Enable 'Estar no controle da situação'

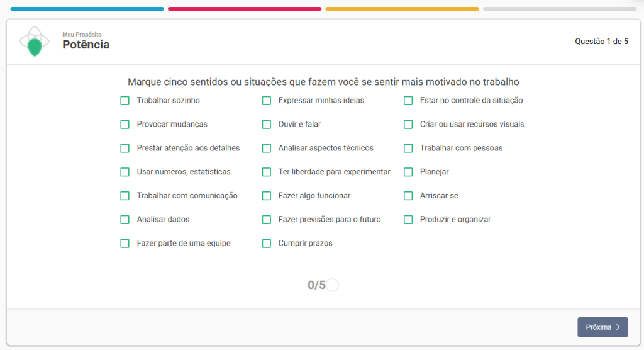click(408, 101)
